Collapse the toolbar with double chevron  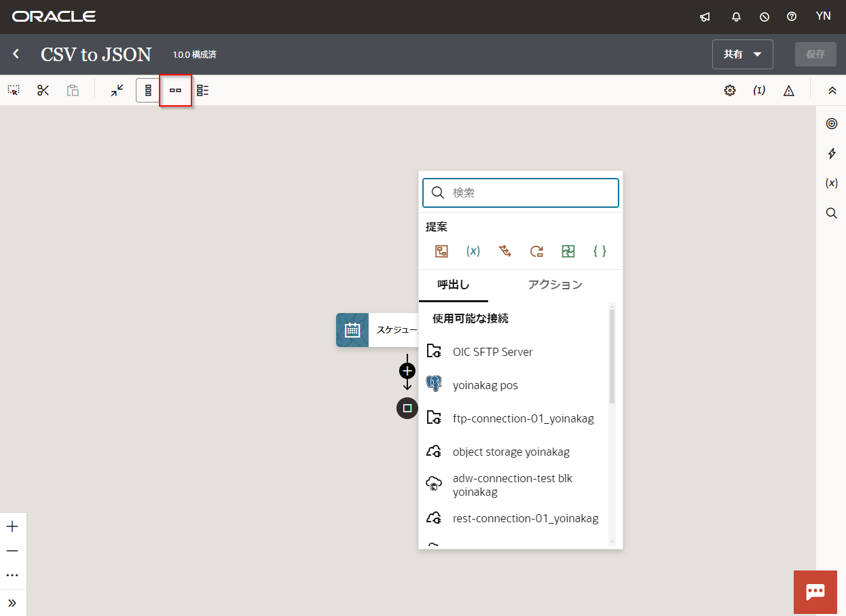(x=832, y=90)
